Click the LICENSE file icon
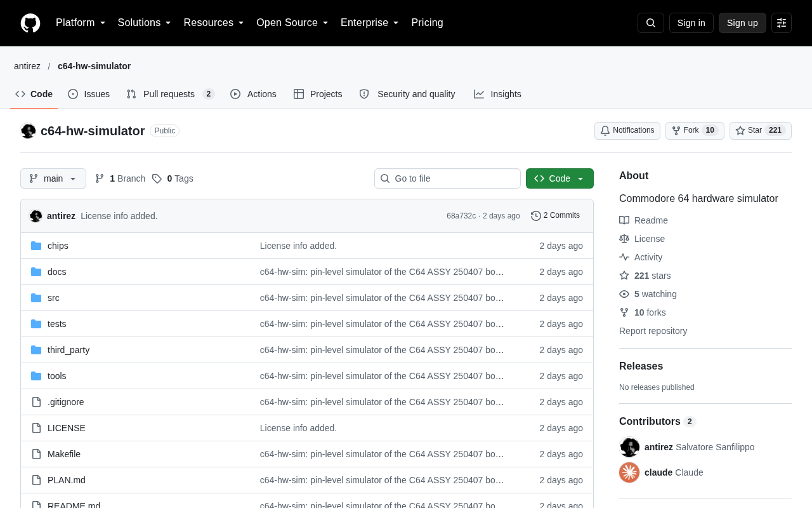The image size is (812, 508). pos(36,428)
